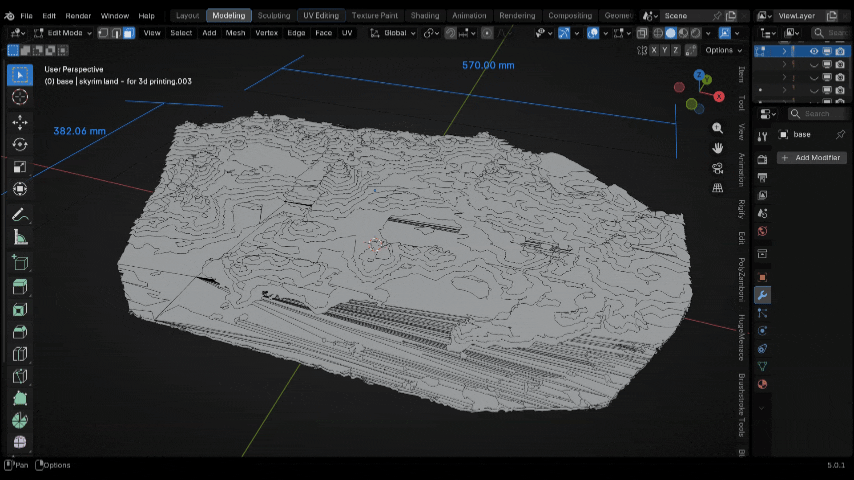This screenshot has height=480, width=854.
Task: Toggle proportional editing button
Action: coord(487,33)
